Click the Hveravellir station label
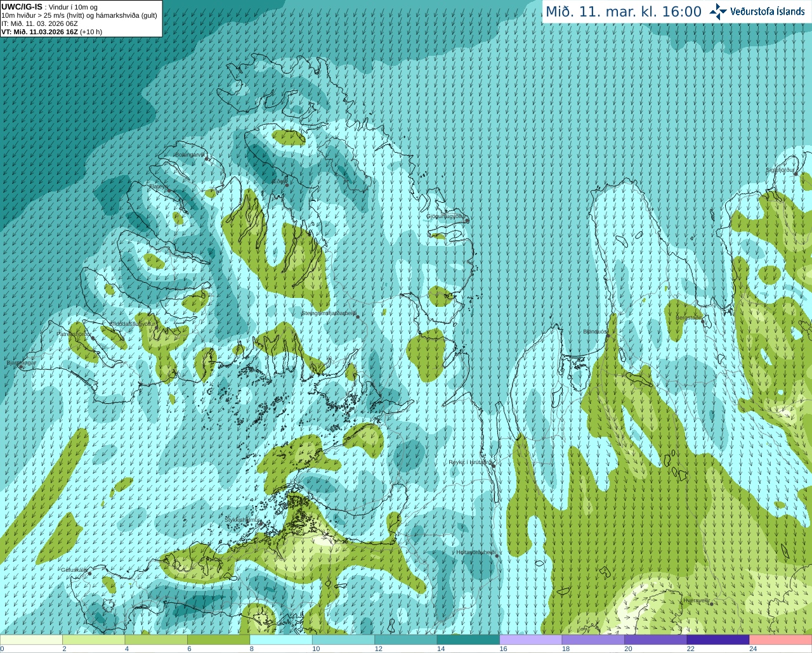This screenshot has width=812, height=653. click(697, 600)
